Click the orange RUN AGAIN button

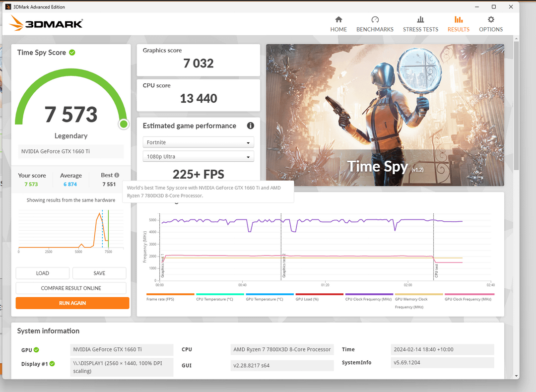(72, 303)
